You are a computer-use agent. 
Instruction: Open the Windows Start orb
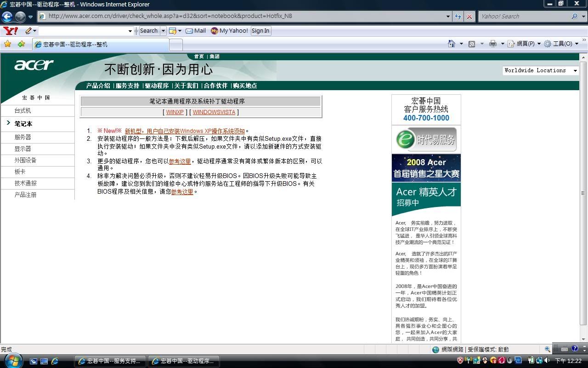tap(12, 360)
